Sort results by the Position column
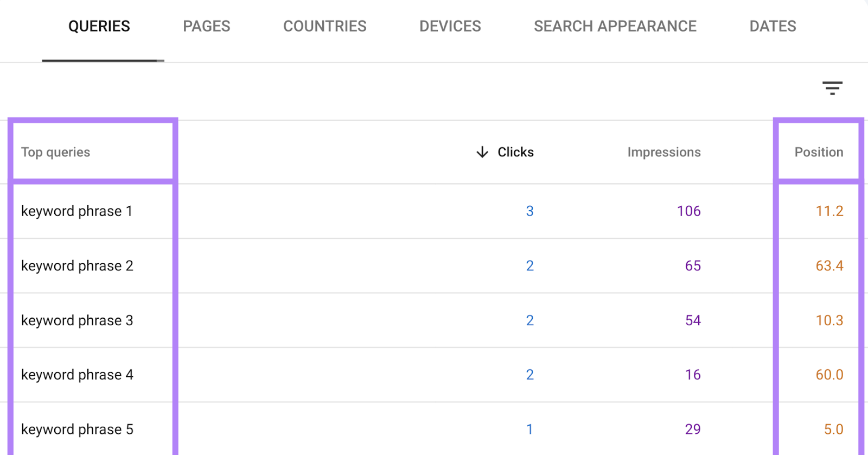Screen dimensions: 868x455 coord(818,152)
